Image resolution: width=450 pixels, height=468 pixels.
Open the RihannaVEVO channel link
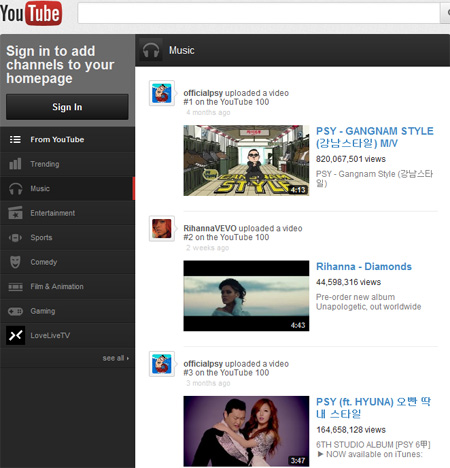[x=210, y=228]
